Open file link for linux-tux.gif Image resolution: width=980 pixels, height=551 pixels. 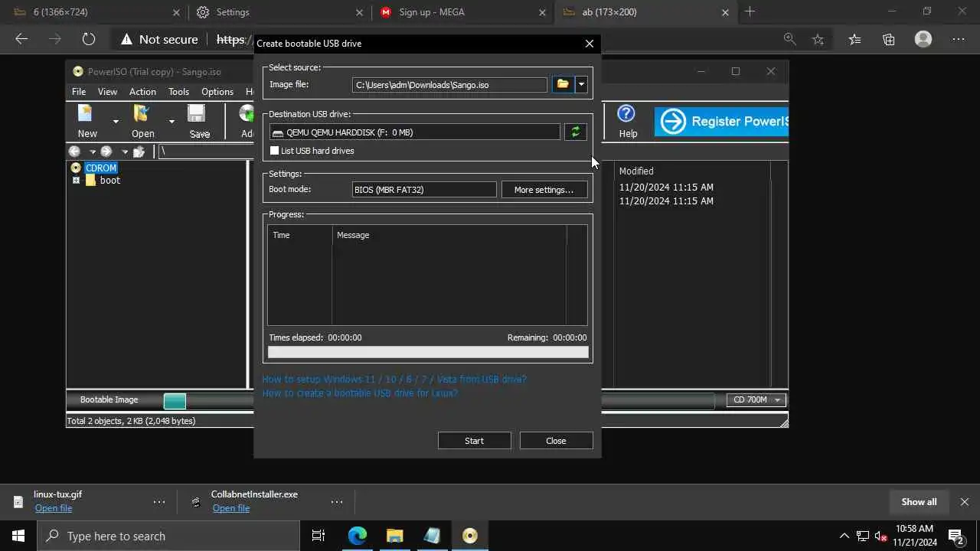point(54,508)
